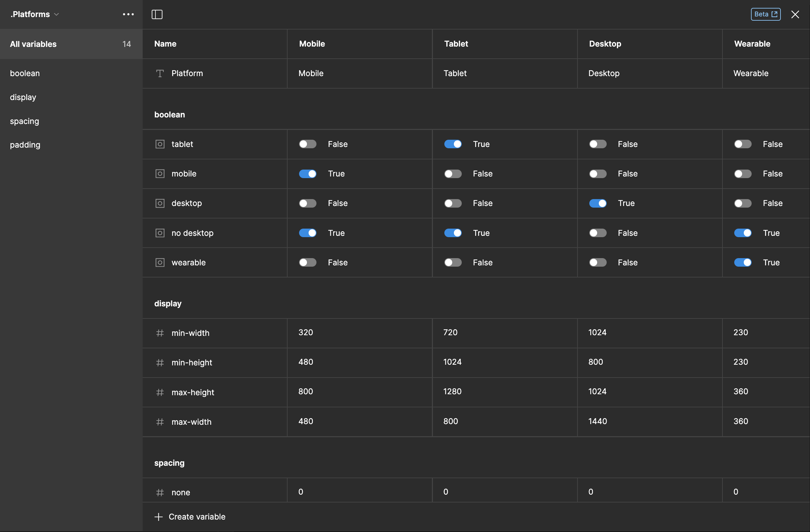The height and width of the screenshot is (532, 810).
Task: Turn off desktop toggle in Desktop column
Action: tap(597, 203)
